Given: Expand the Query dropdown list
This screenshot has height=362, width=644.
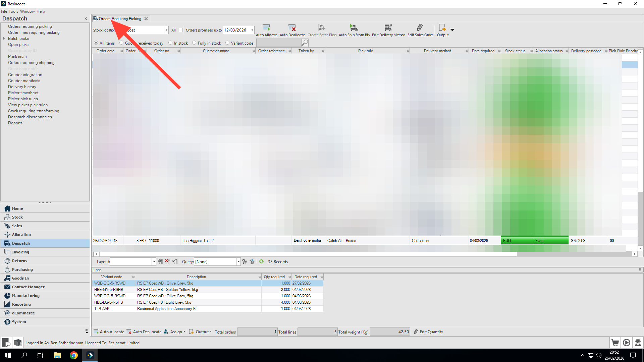Looking at the screenshot, I should 238,262.
